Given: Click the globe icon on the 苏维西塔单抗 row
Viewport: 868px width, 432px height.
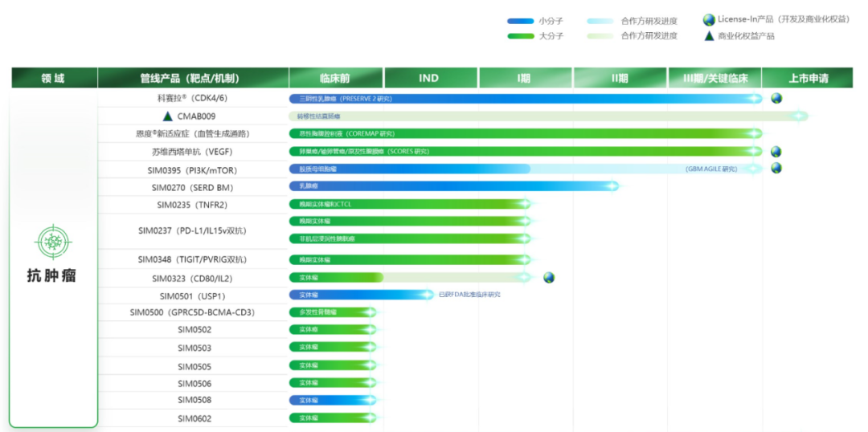Looking at the screenshot, I should 776,152.
